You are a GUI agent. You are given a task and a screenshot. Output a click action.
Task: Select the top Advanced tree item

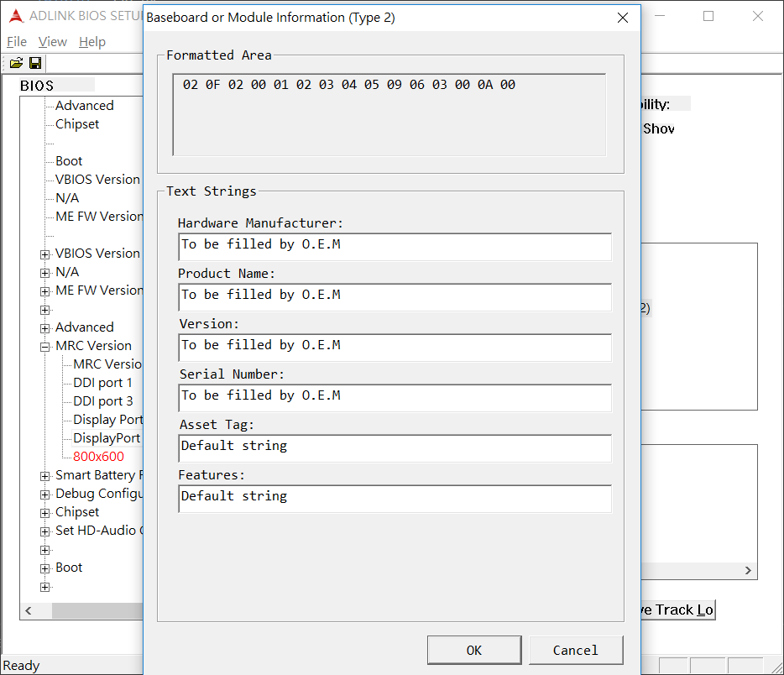85,106
